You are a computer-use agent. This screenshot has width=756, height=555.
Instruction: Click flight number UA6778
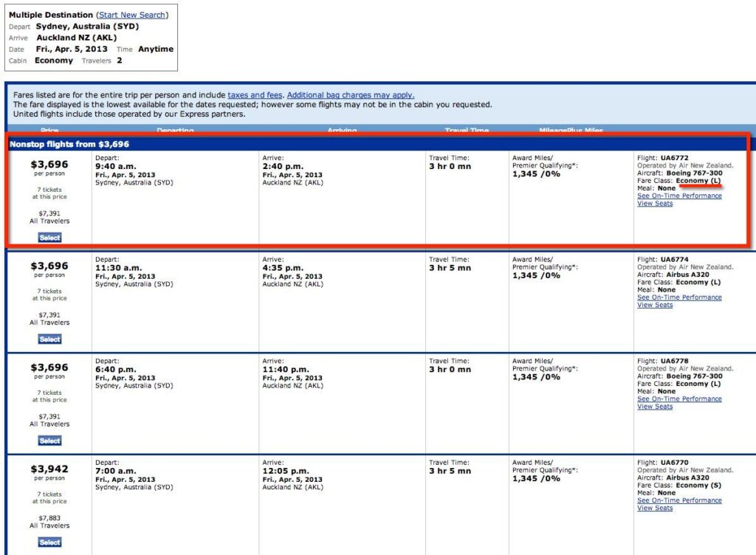coord(675,361)
